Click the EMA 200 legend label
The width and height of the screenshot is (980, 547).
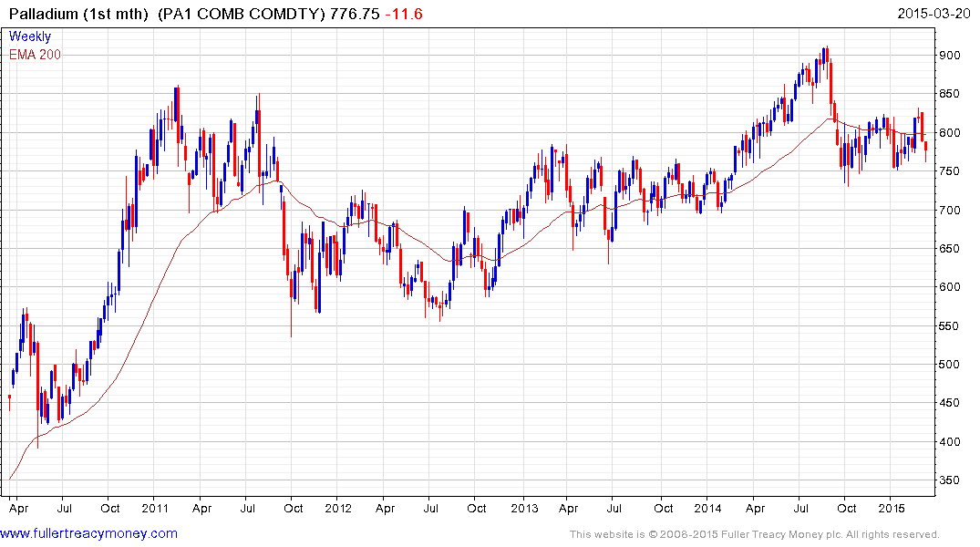tap(35, 55)
